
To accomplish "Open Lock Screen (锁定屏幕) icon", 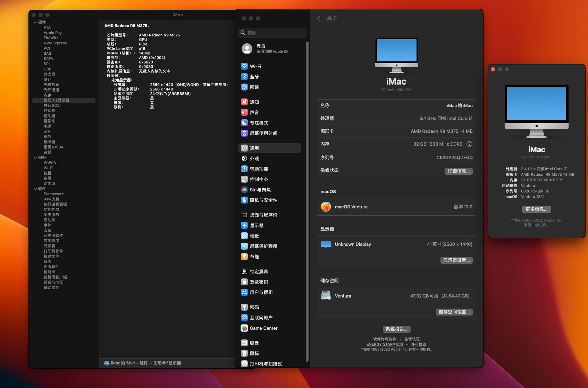I will click(244, 271).
